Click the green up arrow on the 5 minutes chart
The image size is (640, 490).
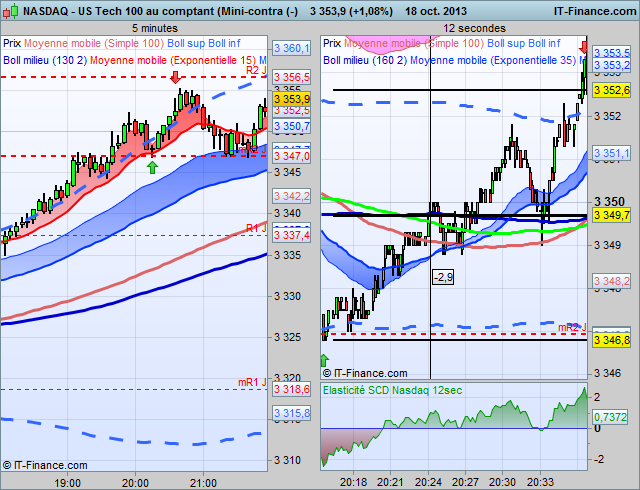coord(152,167)
